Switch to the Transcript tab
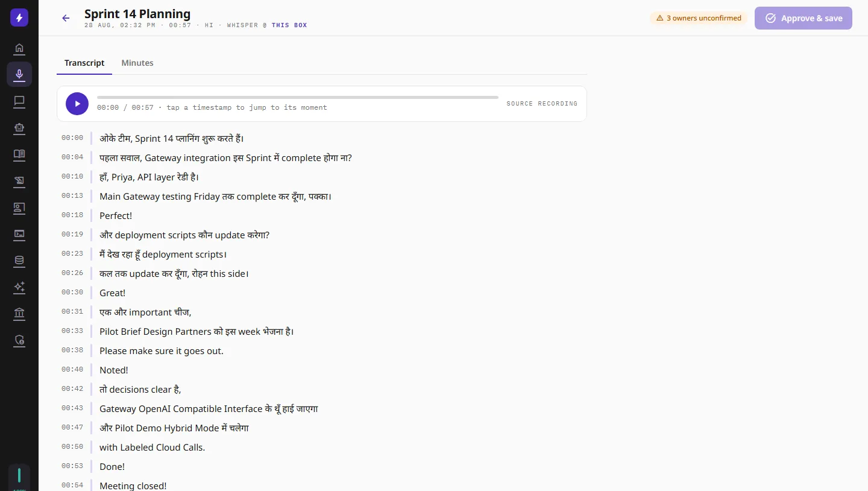 click(x=84, y=63)
